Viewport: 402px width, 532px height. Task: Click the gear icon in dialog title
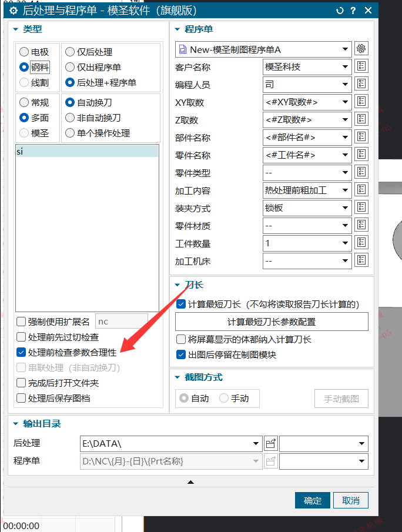(x=14, y=11)
